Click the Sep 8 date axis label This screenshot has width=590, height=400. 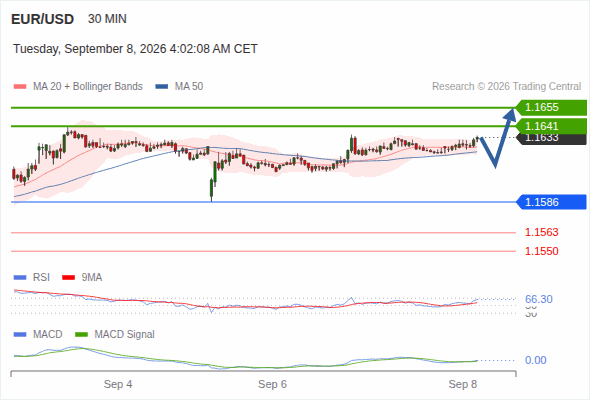pos(463,384)
